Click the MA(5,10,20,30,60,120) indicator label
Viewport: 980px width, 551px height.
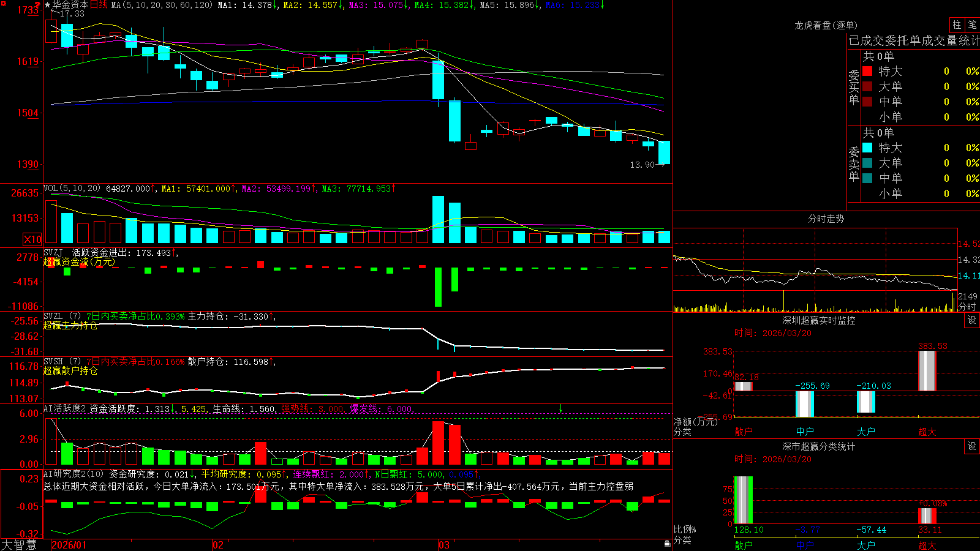tap(162, 5)
